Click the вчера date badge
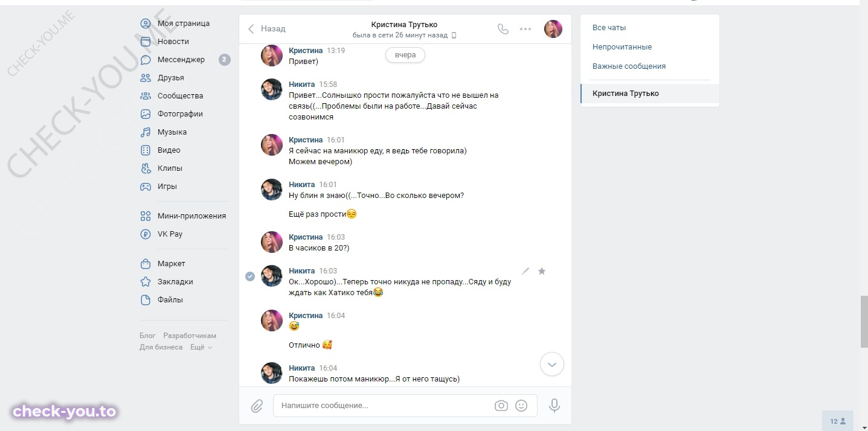Image resolution: width=868 pixels, height=431 pixels. point(405,55)
